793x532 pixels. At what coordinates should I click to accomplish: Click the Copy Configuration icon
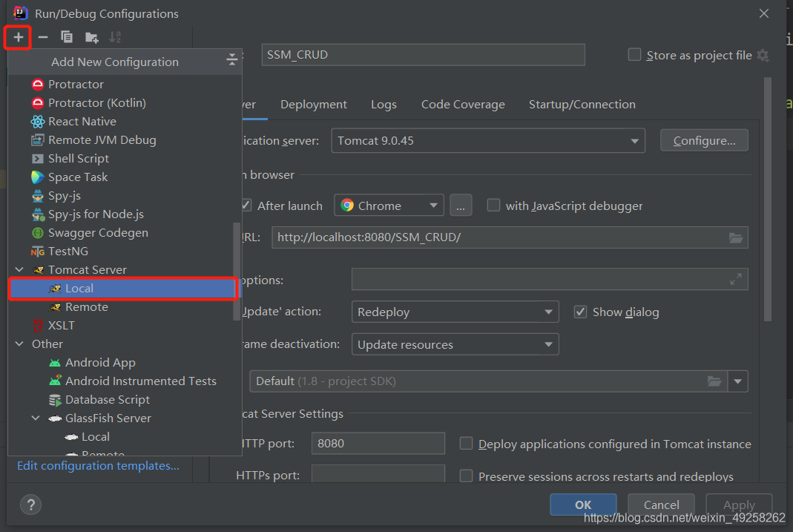tap(67, 37)
